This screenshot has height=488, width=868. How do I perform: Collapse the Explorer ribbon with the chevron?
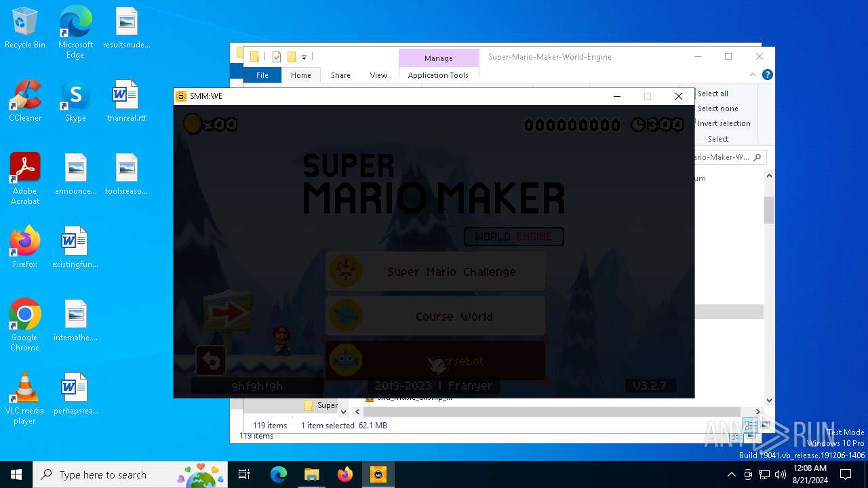tap(753, 75)
